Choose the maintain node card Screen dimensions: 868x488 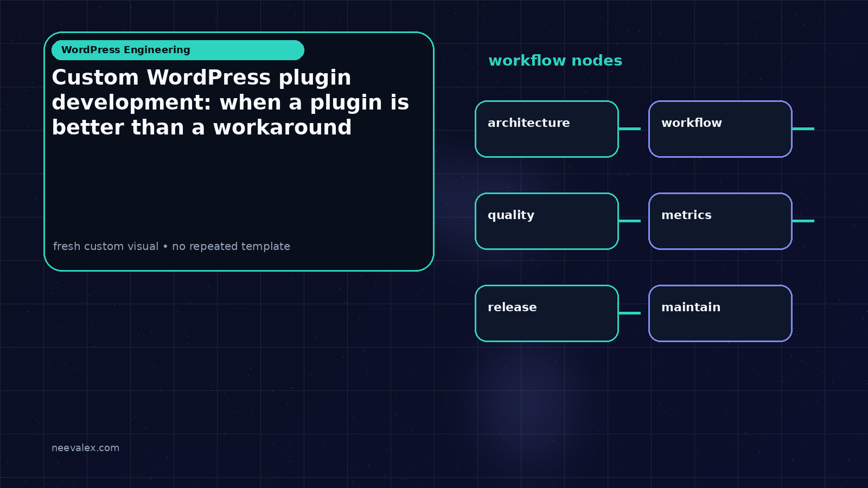720,313
